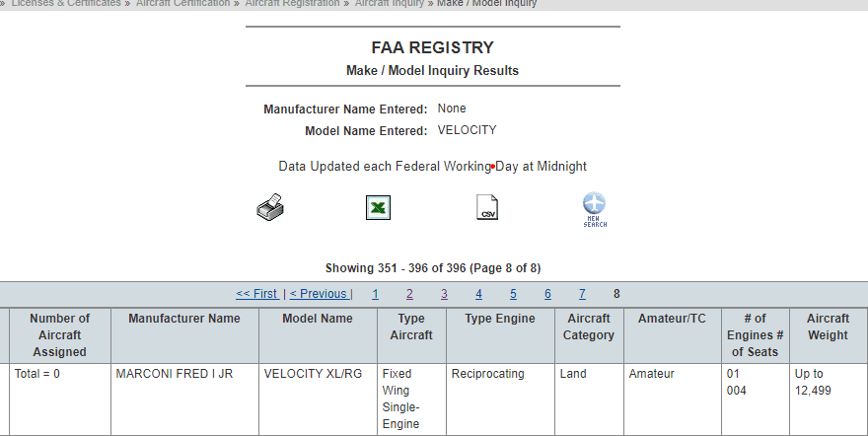Image resolution: width=868 pixels, height=436 pixels.
Task: Click the Manufacturer Name column header
Action: [x=184, y=319]
